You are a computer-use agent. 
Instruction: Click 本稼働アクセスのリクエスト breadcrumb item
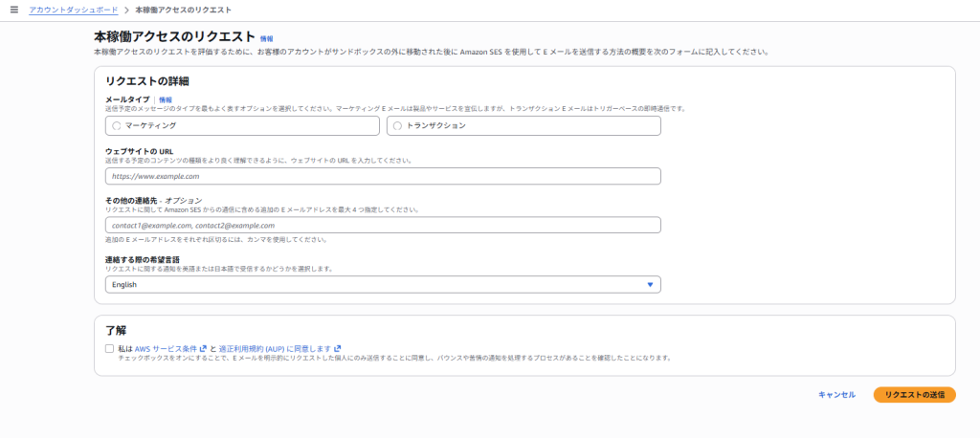tap(183, 9)
